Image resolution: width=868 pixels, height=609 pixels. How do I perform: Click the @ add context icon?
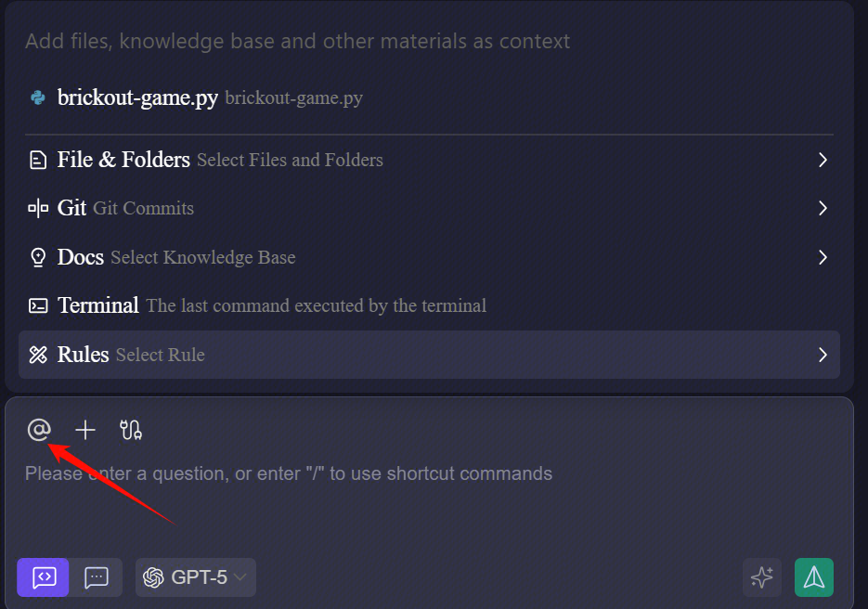pos(38,430)
